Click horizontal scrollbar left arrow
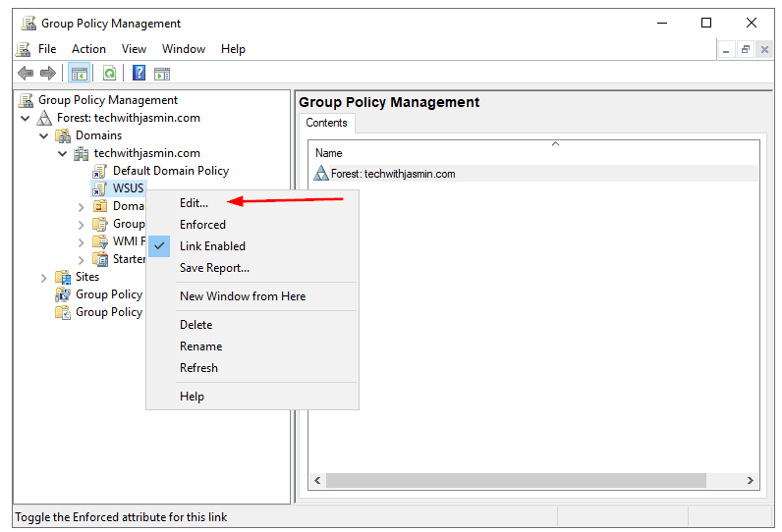This screenshot has width=782, height=532. (x=317, y=481)
